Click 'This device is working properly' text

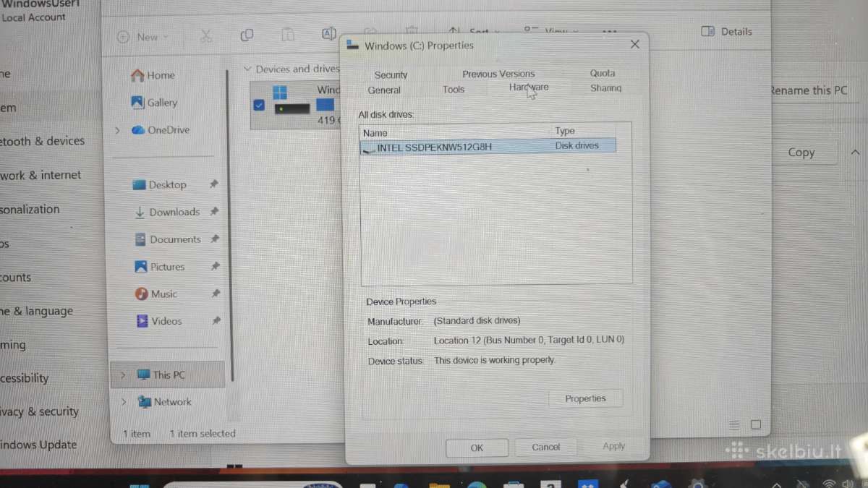click(x=495, y=360)
